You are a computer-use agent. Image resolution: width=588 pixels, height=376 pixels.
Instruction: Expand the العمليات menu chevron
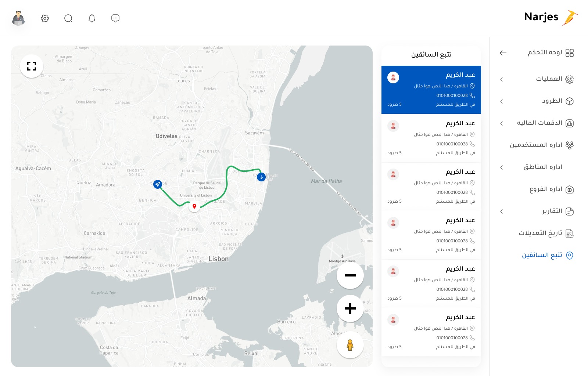coord(502,79)
